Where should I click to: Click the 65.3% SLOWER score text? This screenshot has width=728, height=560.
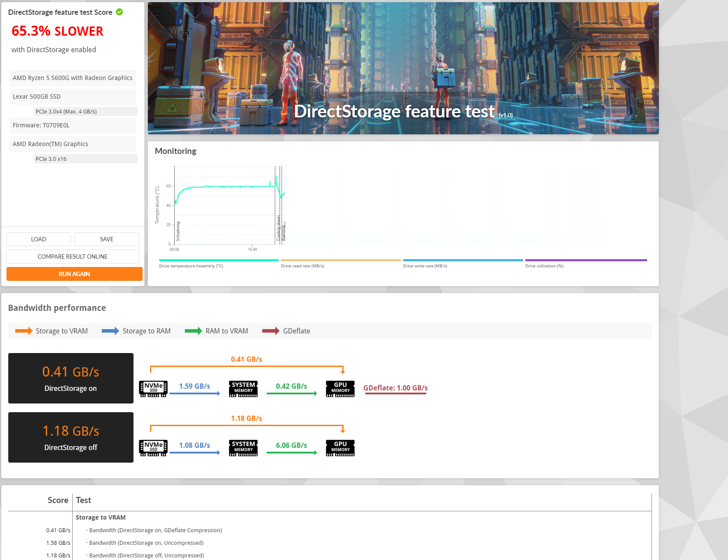(x=57, y=31)
